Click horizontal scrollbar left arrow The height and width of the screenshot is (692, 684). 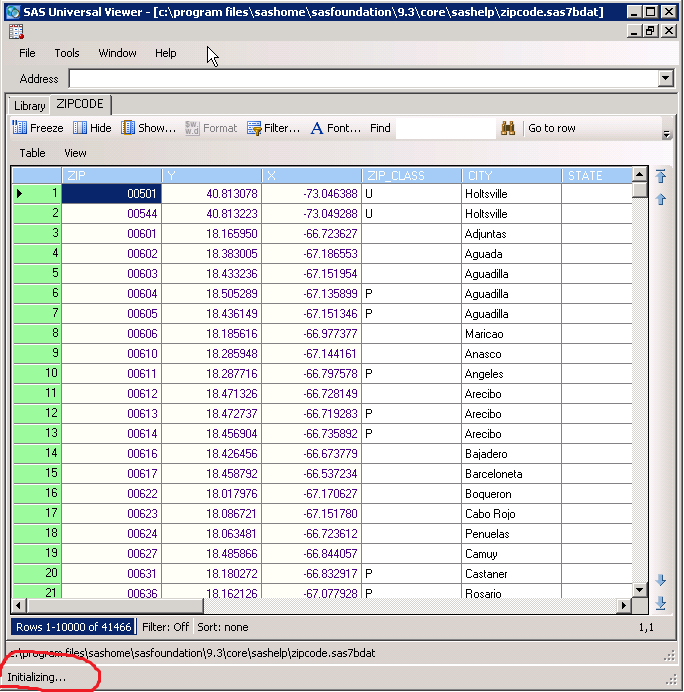tap(19, 606)
